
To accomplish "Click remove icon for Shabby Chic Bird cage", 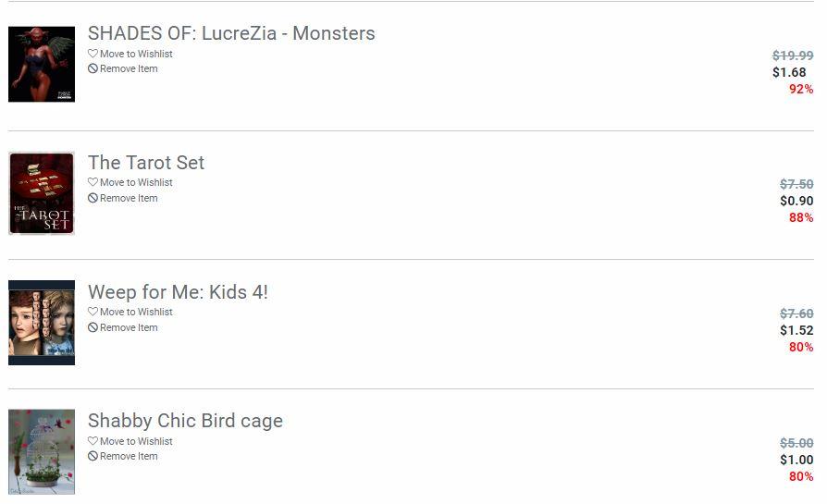I will tap(93, 456).
